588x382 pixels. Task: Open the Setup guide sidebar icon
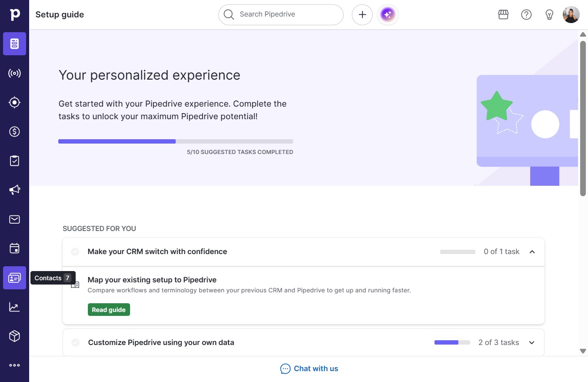(x=15, y=44)
